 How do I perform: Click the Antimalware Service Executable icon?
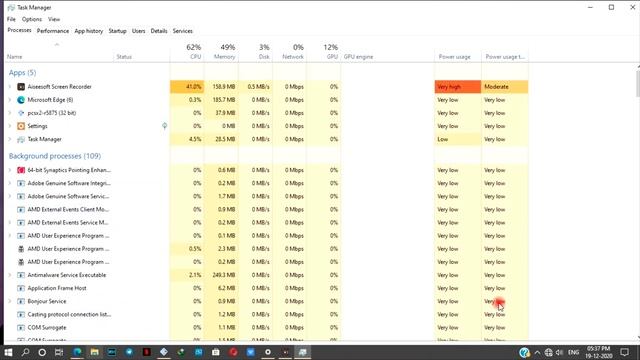tap(21, 275)
